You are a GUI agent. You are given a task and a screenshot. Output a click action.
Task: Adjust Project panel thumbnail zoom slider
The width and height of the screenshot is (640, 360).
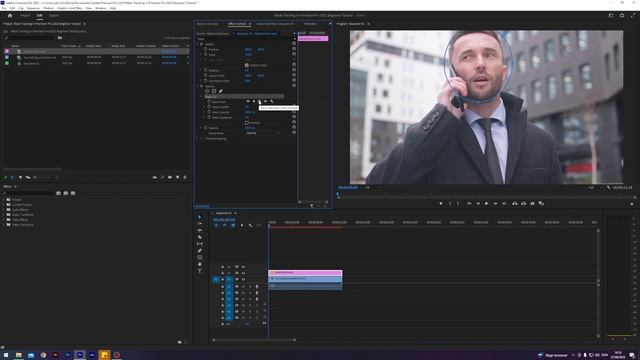coord(43,178)
